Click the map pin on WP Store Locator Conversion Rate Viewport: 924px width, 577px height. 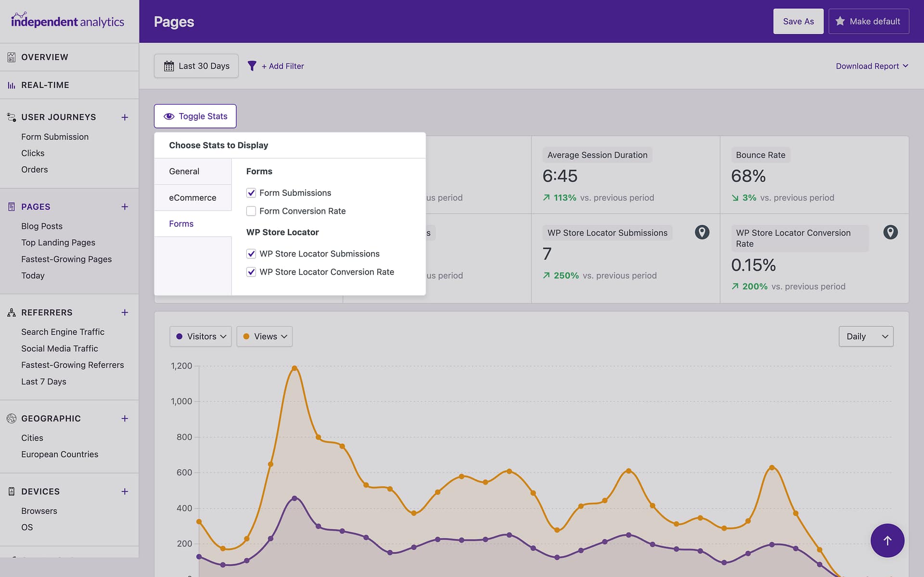[890, 232]
